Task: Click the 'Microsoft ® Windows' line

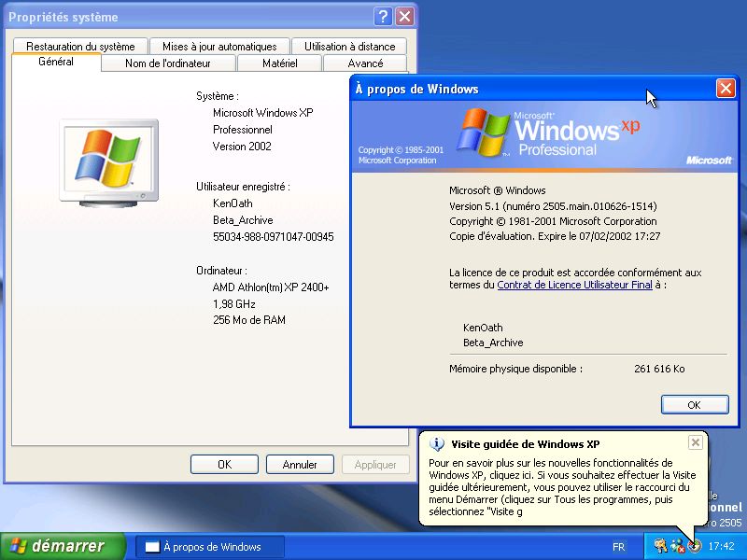Action: click(x=498, y=190)
